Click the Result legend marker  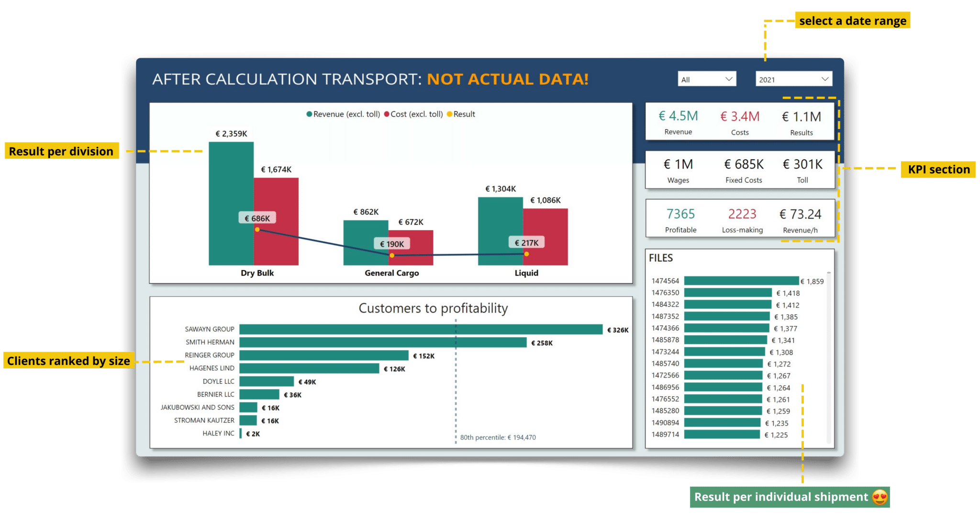point(449,114)
